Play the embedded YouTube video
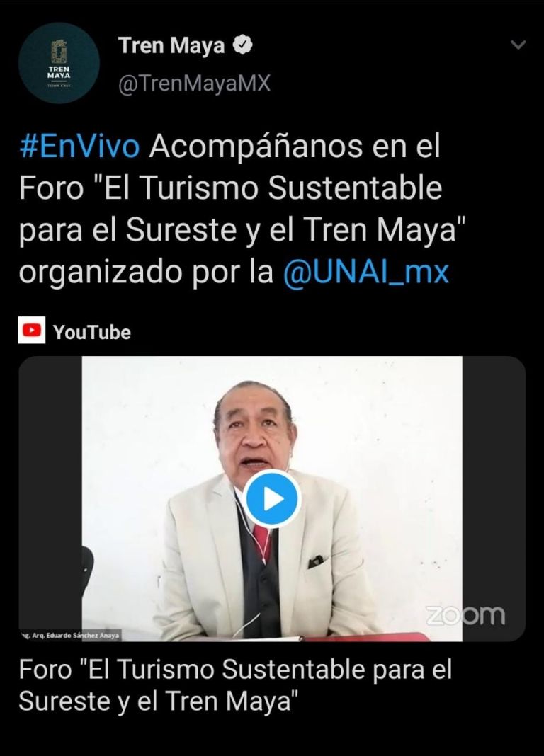Image resolution: width=544 pixels, height=756 pixels. click(x=272, y=500)
